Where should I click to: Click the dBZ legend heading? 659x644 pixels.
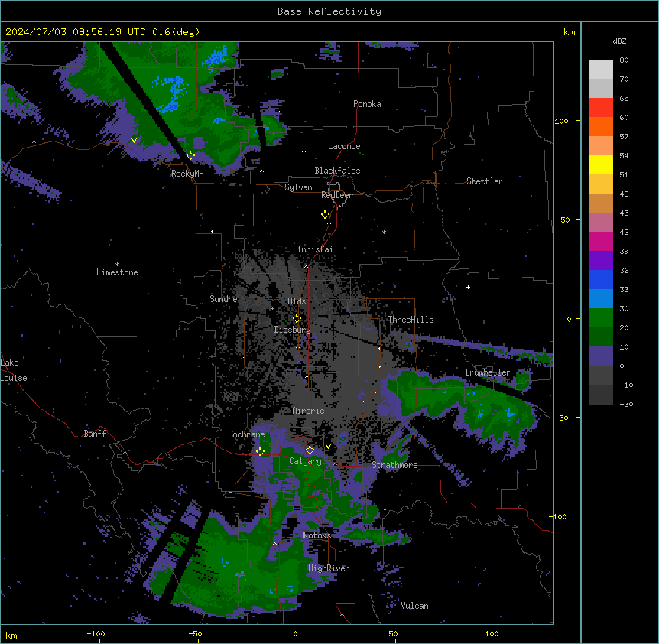[619, 41]
